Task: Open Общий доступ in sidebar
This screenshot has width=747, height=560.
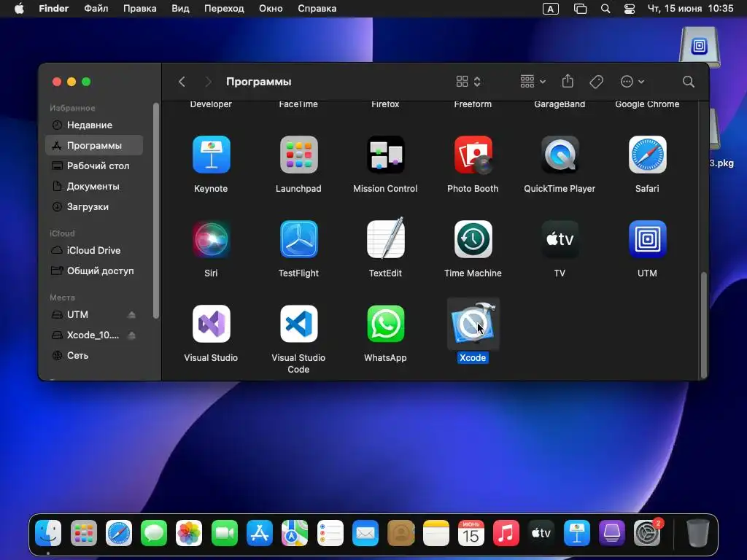Action: tap(94, 271)
